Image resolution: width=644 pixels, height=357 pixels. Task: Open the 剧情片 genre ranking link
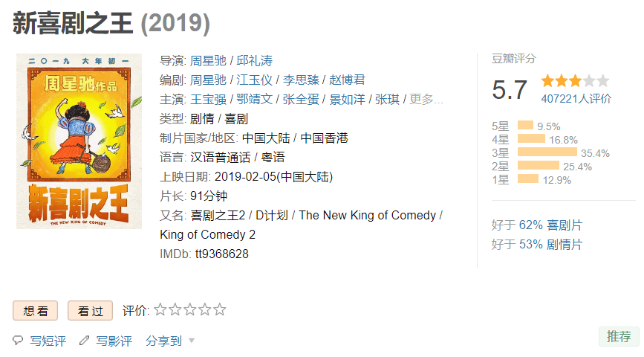(x=565, y=244)
